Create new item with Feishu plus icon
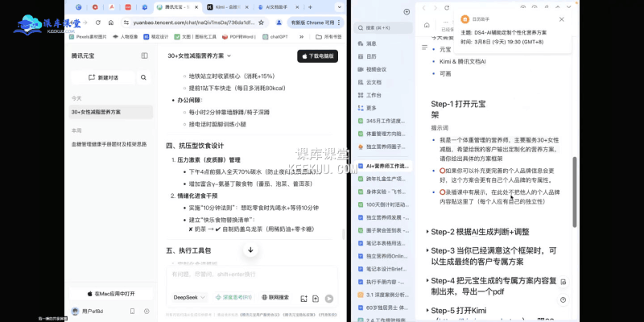 pos(407,12)
